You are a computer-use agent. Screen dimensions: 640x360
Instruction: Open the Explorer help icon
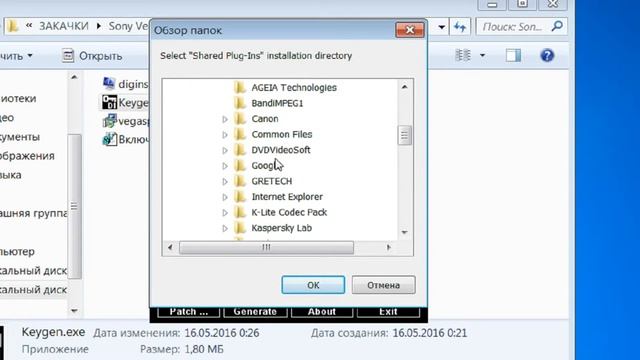tap(547, 55)
